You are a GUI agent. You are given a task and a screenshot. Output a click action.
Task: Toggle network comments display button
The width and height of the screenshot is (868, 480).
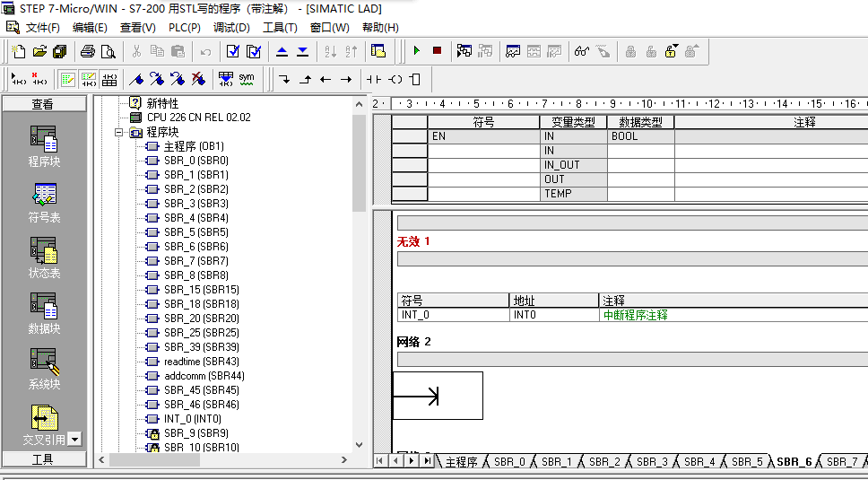[x=88, y=79]
